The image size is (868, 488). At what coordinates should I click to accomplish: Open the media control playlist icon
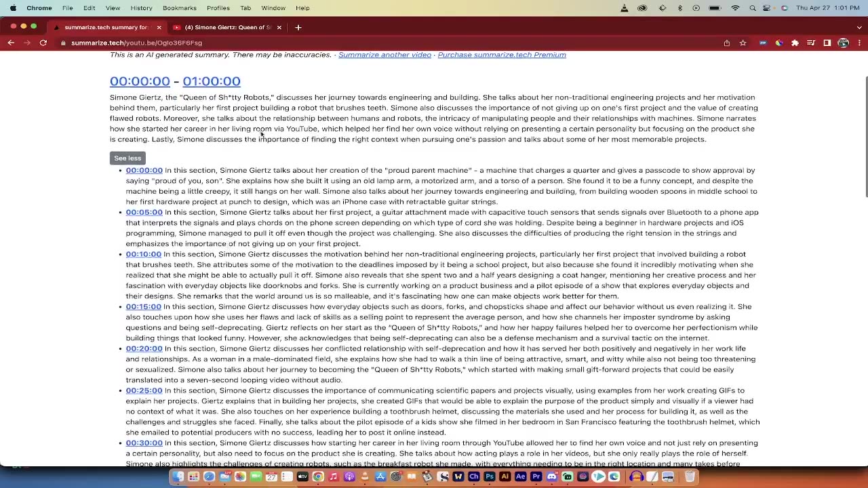tap(811, 43)
